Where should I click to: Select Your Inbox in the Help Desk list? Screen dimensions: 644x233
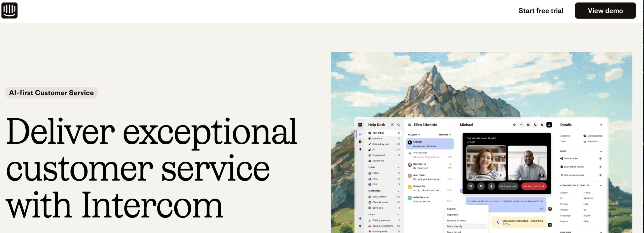384,133
